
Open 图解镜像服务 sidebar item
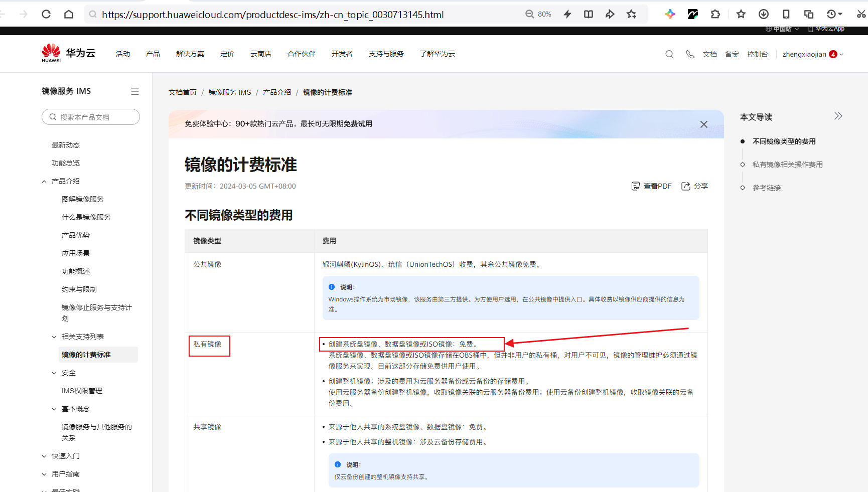(x=83, y=200)
